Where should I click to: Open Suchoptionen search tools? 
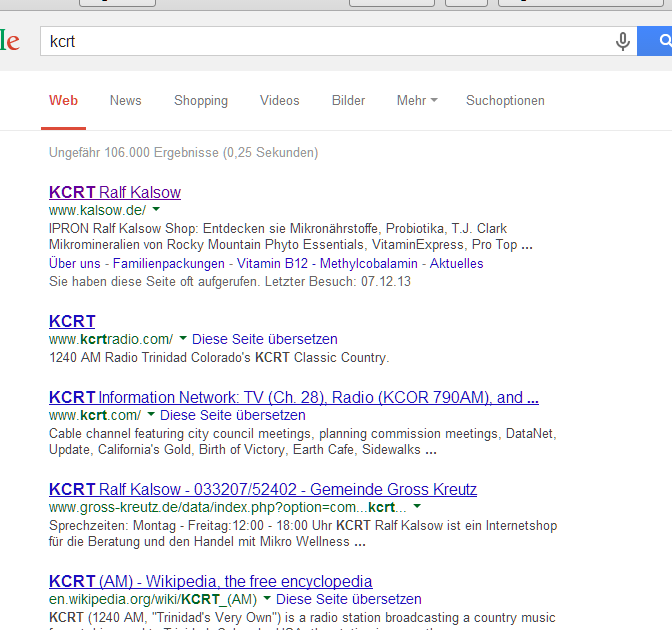coord(505,100)
